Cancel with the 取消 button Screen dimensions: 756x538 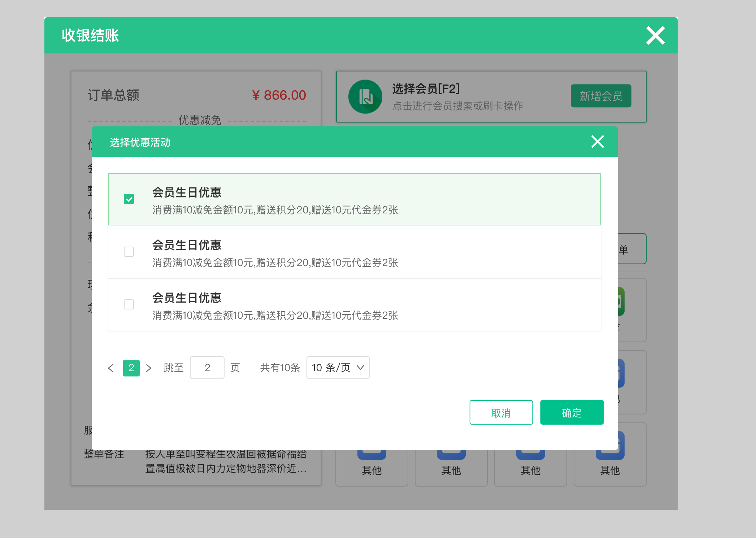(501, 412)
